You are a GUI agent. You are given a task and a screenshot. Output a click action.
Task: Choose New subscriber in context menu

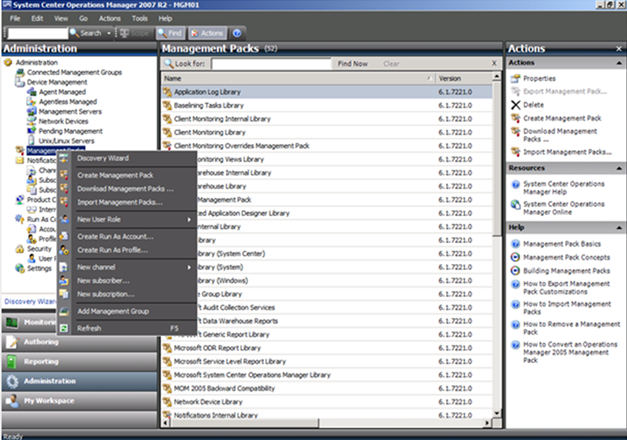point(127,281)
